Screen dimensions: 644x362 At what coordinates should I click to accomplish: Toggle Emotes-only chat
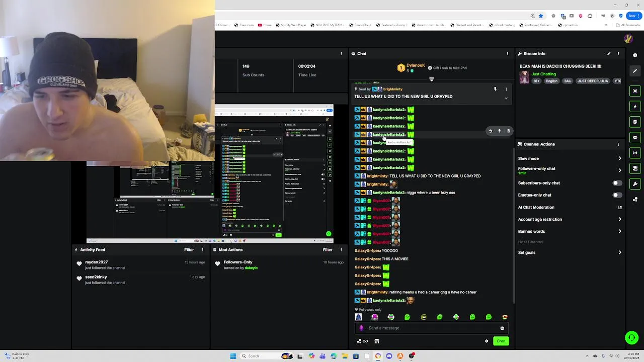tap(617, 195)
